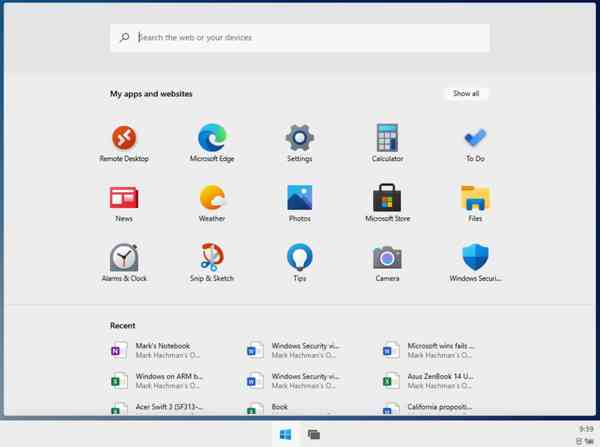Click the Recent section heading
Viewport: 600px width, 447px height.
coord(122,325)
